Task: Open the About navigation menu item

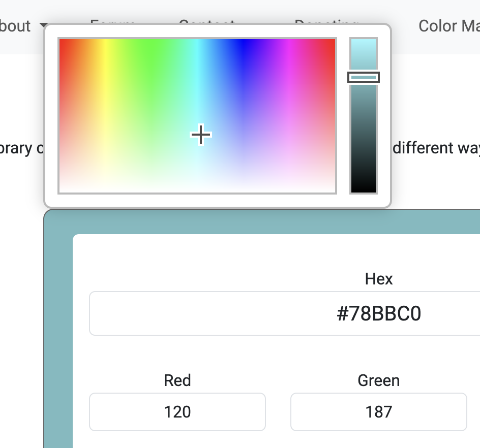Action: pos(15,26)
